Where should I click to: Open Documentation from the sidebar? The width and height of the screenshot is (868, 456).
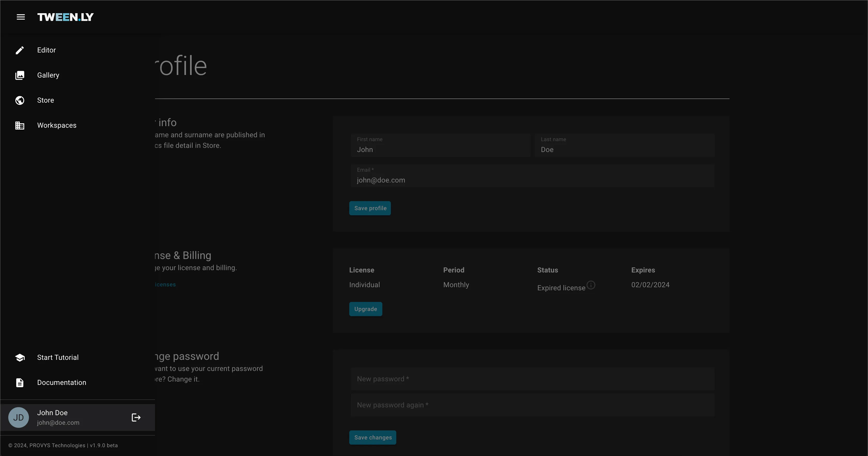[x=78, y=383]
